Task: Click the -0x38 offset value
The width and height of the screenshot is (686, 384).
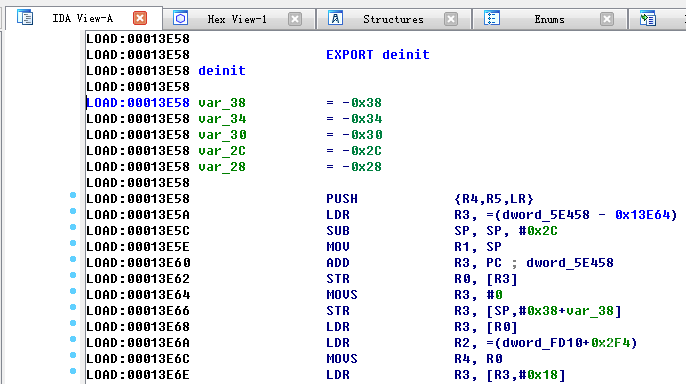Action: 362,103
